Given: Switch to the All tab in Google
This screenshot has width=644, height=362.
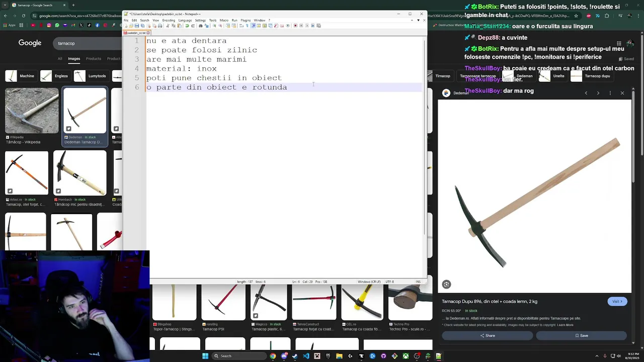Looking at the screenshot, I should [60, 59].
